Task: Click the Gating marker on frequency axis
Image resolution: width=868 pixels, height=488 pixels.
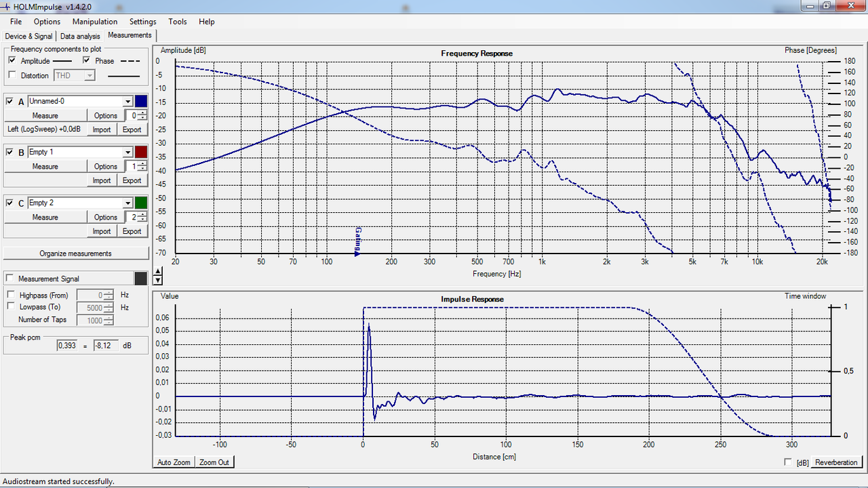Action: [357, 241]
